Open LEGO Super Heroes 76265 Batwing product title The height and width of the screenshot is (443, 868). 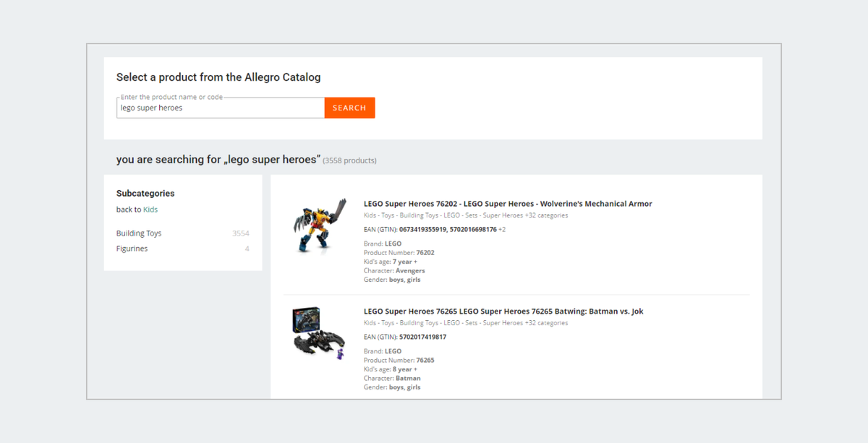[503, 311]
